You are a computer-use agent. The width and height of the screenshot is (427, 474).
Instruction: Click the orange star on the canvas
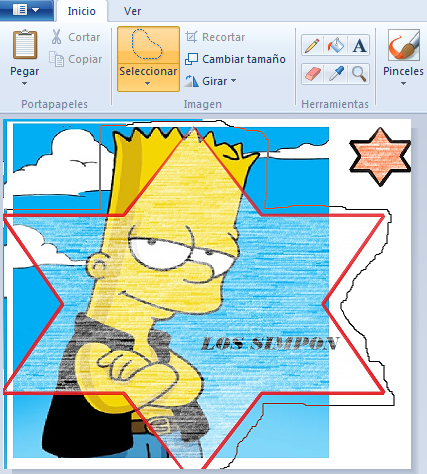380,156
